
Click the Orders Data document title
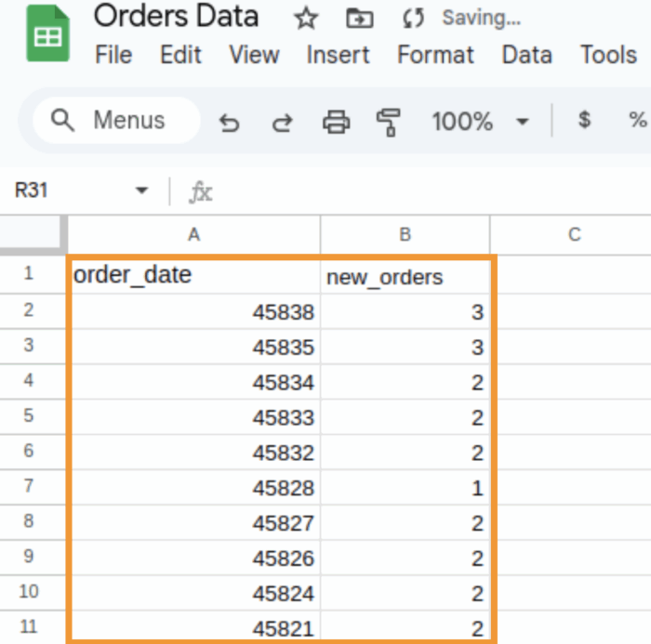coord(176,17)
